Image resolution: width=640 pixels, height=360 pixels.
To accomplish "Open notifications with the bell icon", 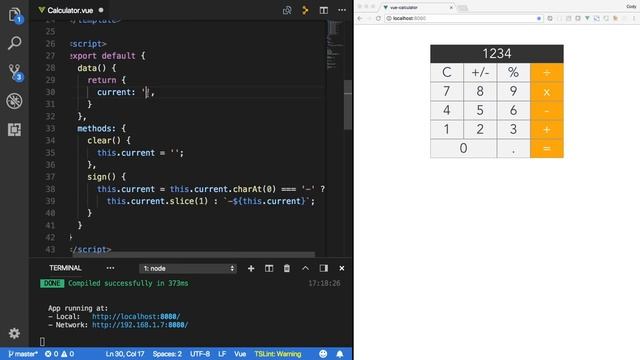I will pyautogui.click(x=340, y=354).
